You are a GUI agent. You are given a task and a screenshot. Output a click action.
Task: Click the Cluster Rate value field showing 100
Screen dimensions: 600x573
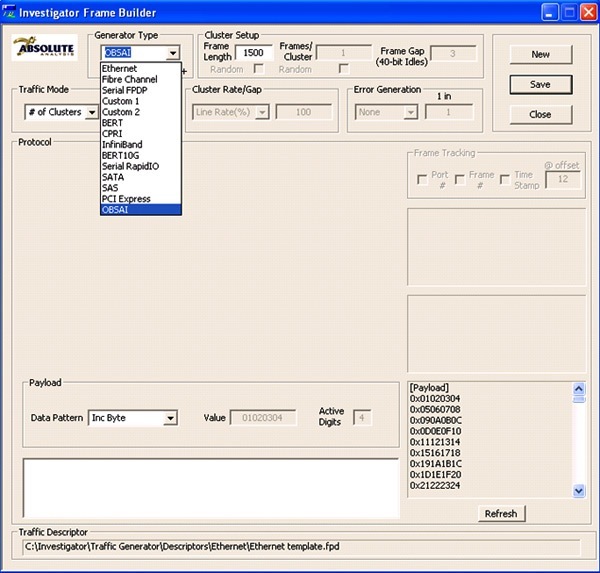pos(303,112)
